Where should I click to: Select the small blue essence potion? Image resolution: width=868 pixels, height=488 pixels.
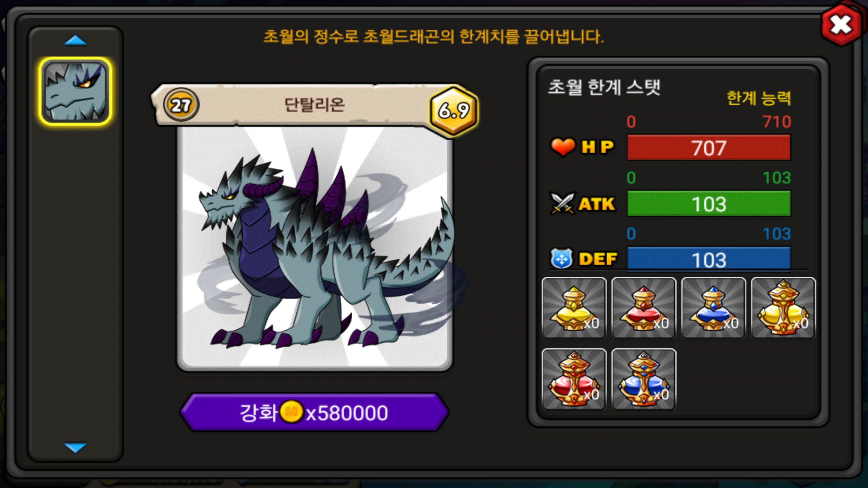click(x=714, y=308)
